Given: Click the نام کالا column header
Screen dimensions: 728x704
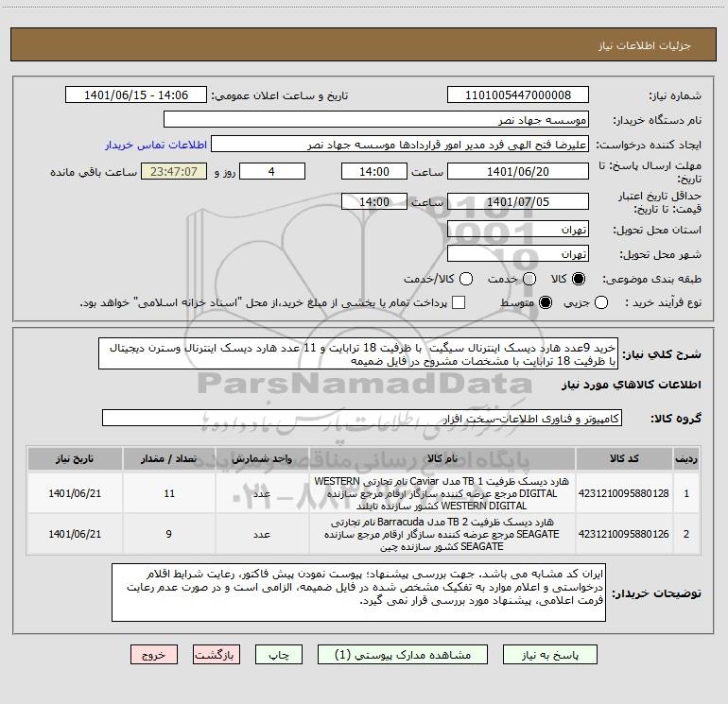Looking at the screenshot, I should click(442, 458).
